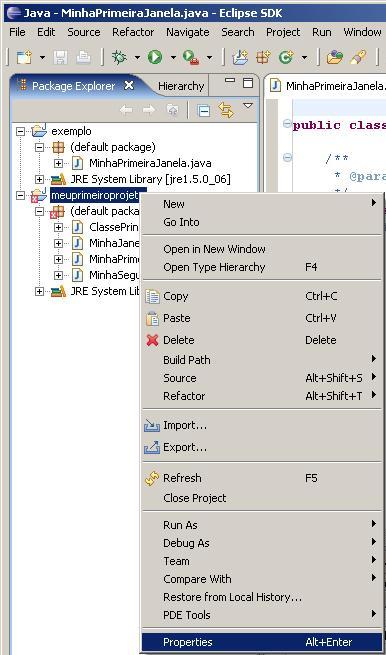Choose Copy in the context menu

tap(262, 296)
